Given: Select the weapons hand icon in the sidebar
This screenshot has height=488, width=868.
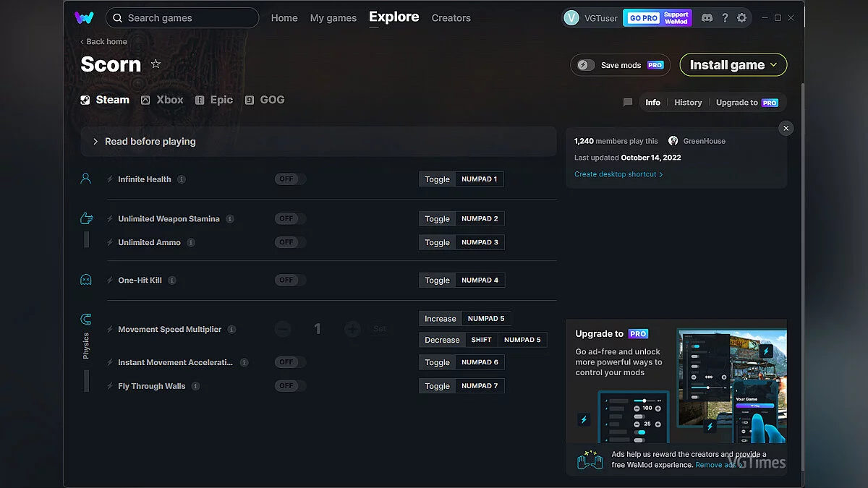Looking at the screenshot, I should pyautogui.click(x=85, y=218).
